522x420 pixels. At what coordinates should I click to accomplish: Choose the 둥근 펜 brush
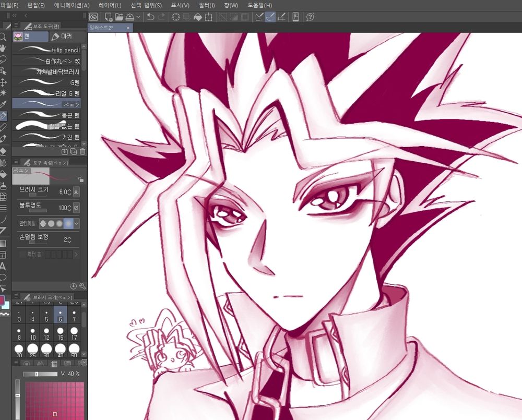tap(46, 115)
